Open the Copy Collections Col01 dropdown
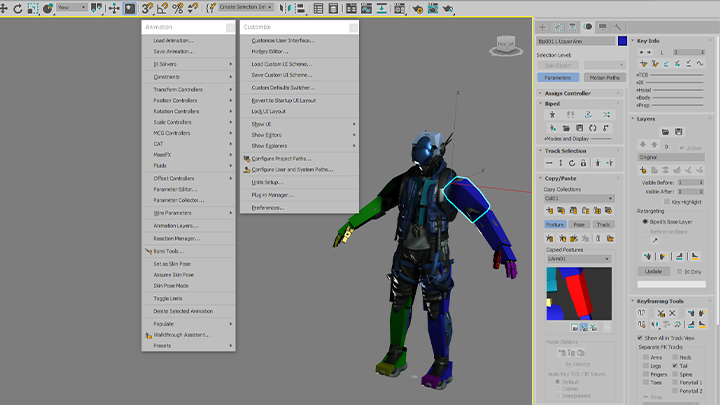The width and height of the screenshot is (720, 405). (x=579, y=198)
